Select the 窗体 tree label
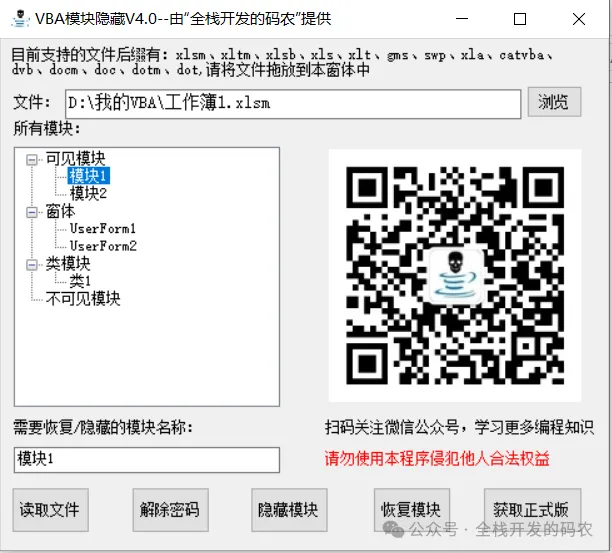The image size is (612, 553). (60, 211)
